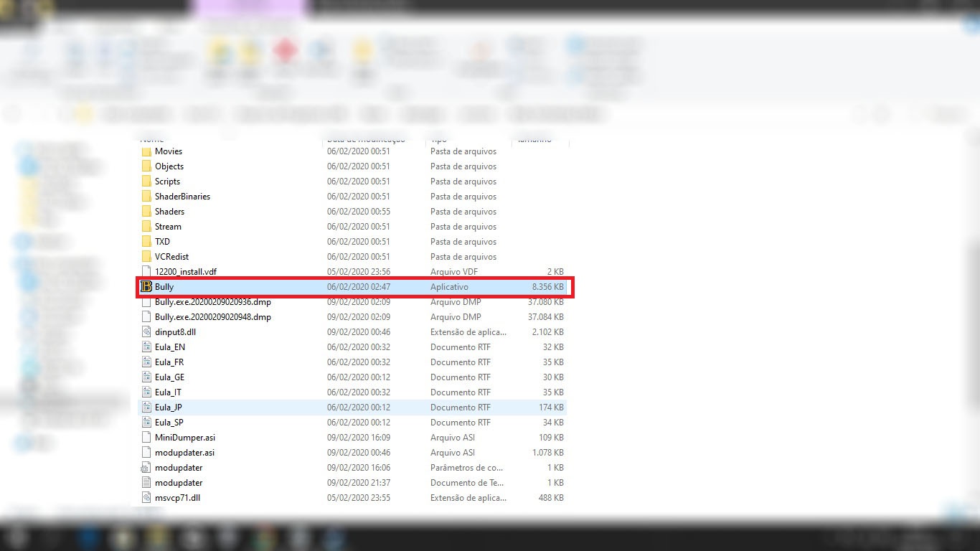Select the Objects folder icon
Viewport: 980px width, 551px height.
coord(146,166)
